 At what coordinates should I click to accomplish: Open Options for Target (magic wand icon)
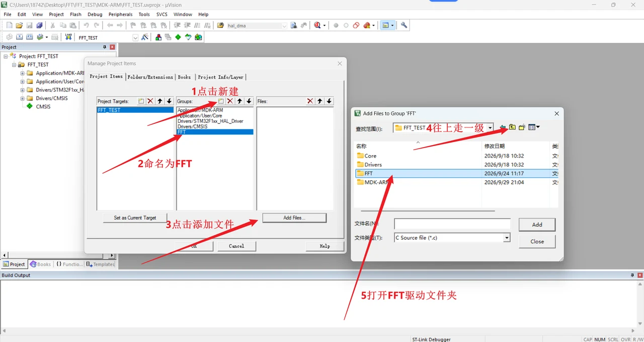[145, 37]
